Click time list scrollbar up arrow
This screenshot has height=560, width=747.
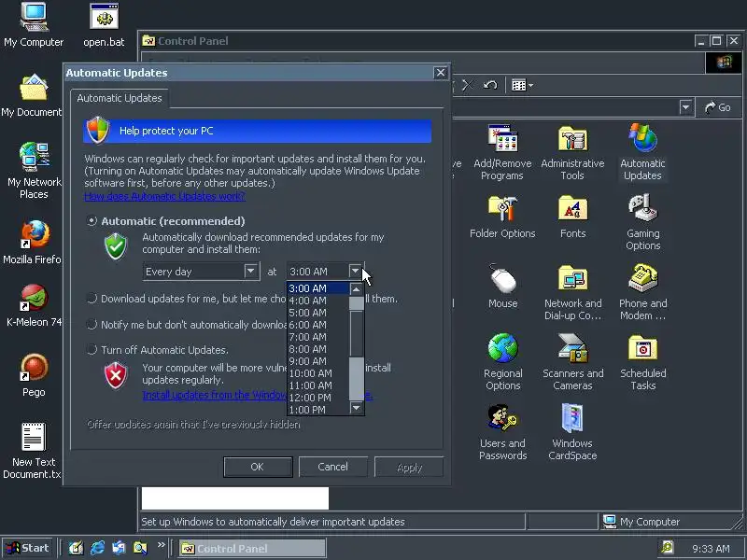357,289
